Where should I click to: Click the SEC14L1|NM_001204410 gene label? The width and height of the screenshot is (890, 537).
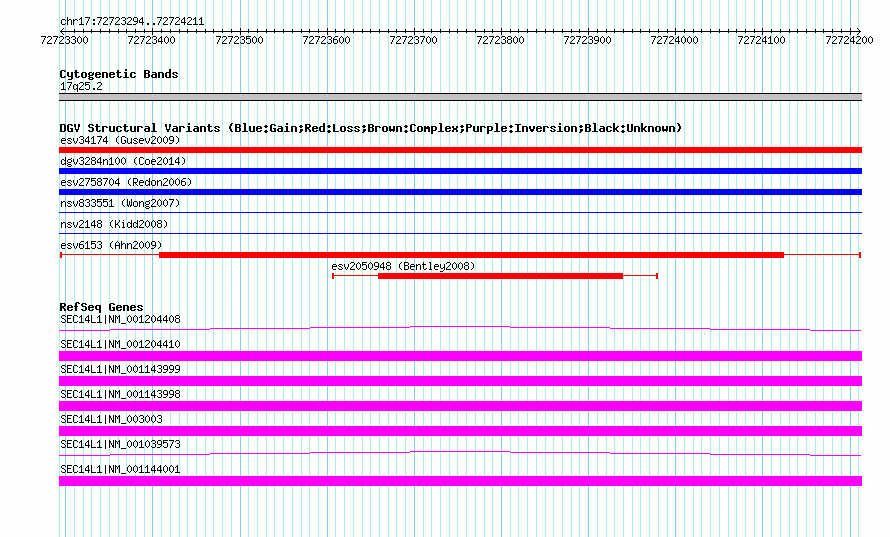pos(120,345)
